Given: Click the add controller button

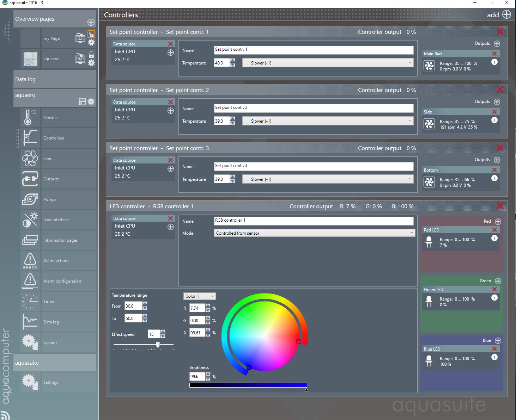Looking at the screenshot, I should [506, 14].
